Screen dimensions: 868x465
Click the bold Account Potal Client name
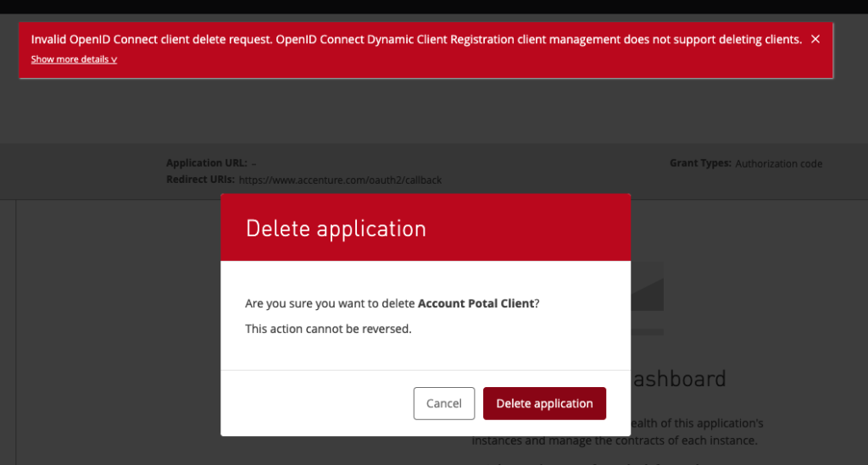(476, 303)
